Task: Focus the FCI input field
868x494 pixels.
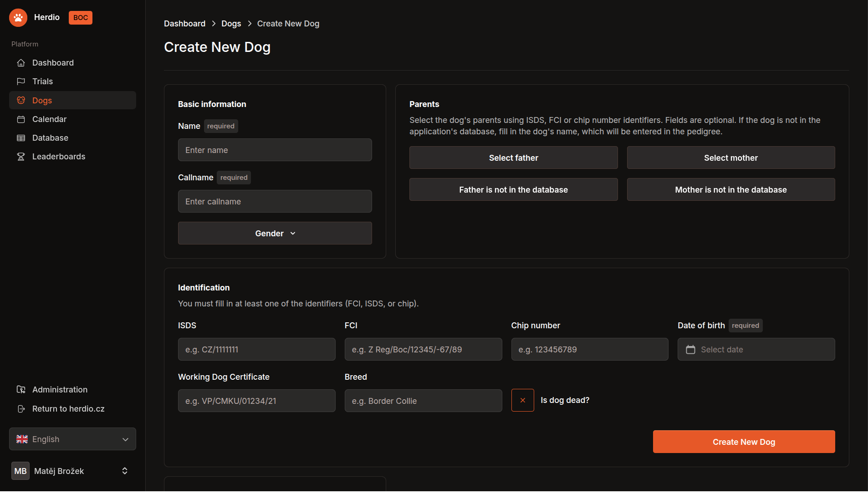Action: (424, 349)
